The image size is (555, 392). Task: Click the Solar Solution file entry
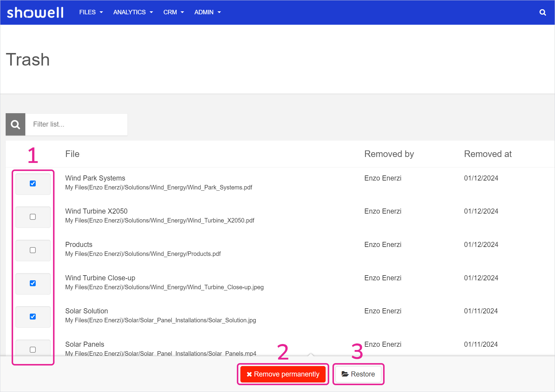point(86,311)
